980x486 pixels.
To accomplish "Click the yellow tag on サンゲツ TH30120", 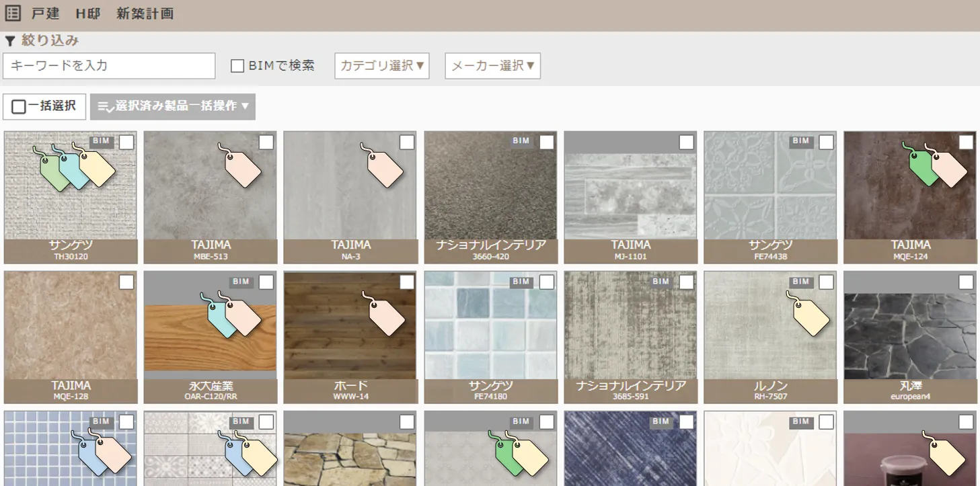I will [x=97, y=167].
